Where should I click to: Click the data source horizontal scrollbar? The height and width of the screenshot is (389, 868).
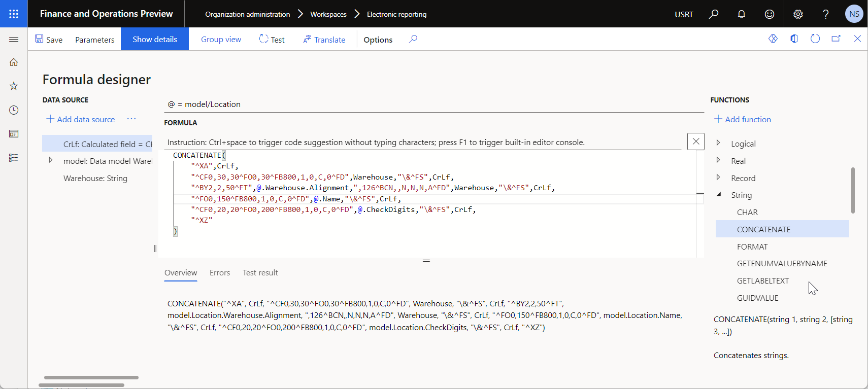(x=91, y=377)
